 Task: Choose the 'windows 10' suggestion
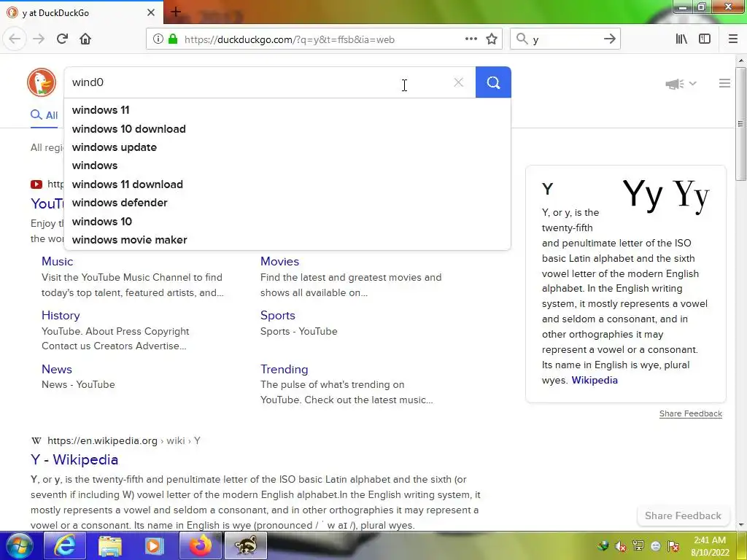287,222
